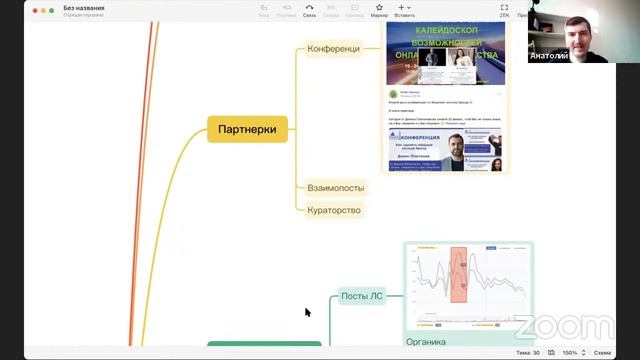
Task: Click Анатолий's video thumbnail
Action: click(x=584, y=31)
